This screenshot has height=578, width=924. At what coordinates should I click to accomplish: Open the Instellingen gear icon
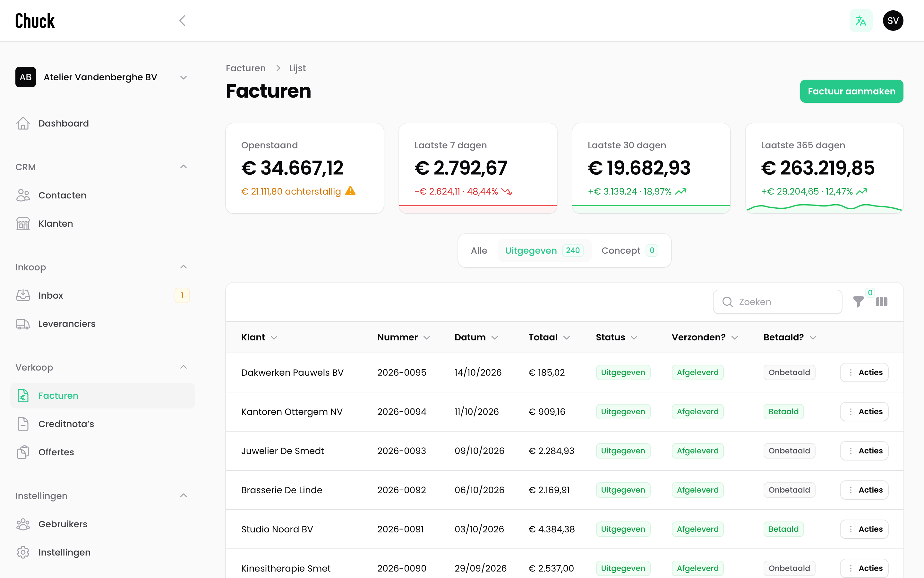pos(23,552)
